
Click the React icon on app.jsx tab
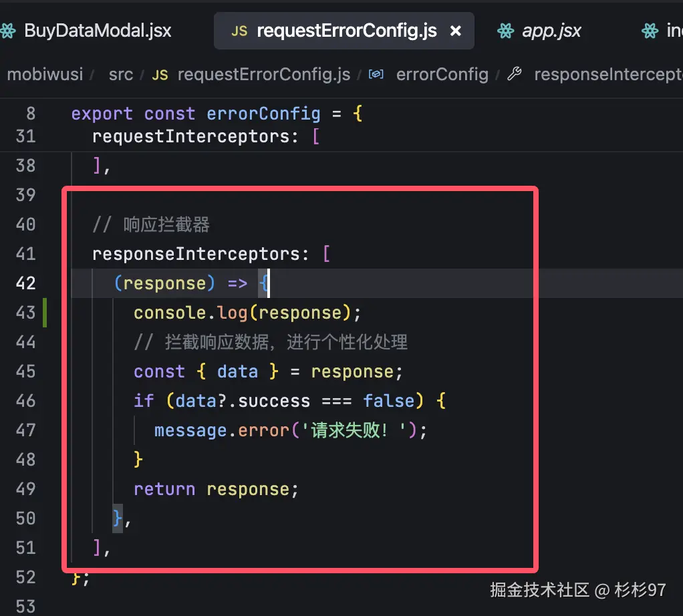coord(505,31)
